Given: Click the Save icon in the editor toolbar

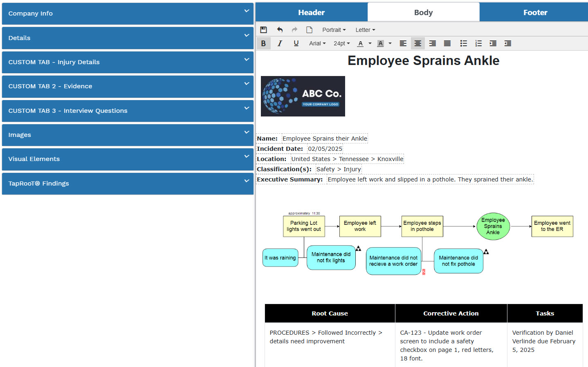Looking at the screenshot, I should (x=263, y=30).
